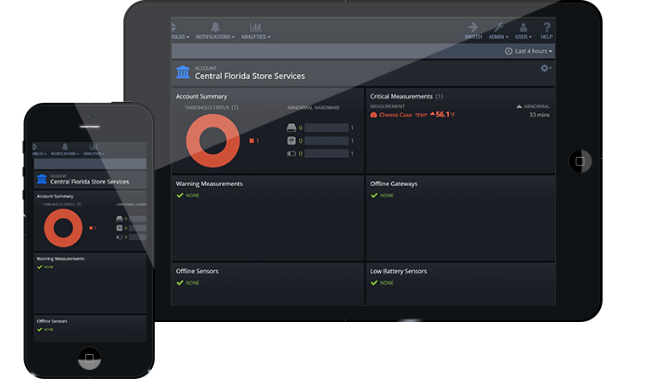Click the sensor hardware icon on tablet
Viewport: 649px width, 379px height.
coord(291,141)
